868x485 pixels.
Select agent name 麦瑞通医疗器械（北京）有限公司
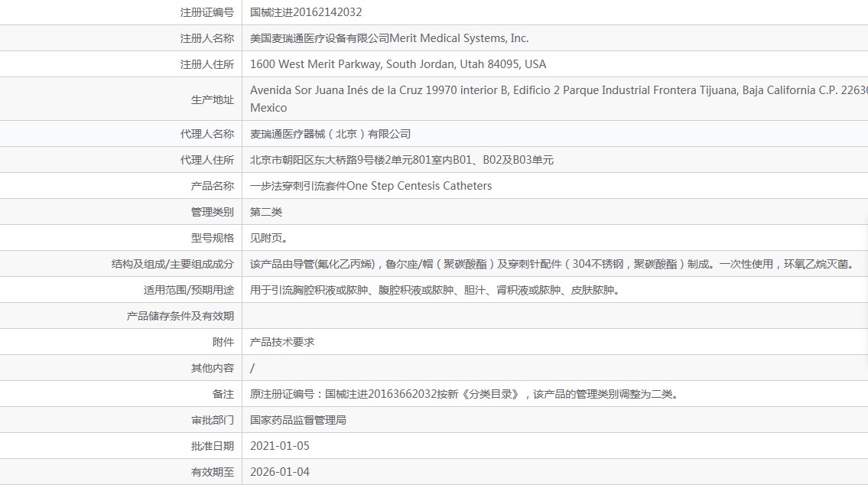330,133
